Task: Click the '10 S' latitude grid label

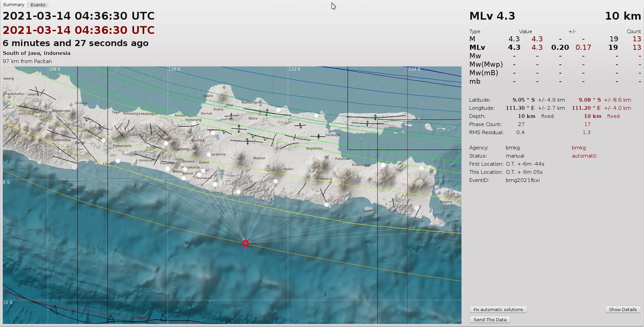Action: click(x=8, y=302)
